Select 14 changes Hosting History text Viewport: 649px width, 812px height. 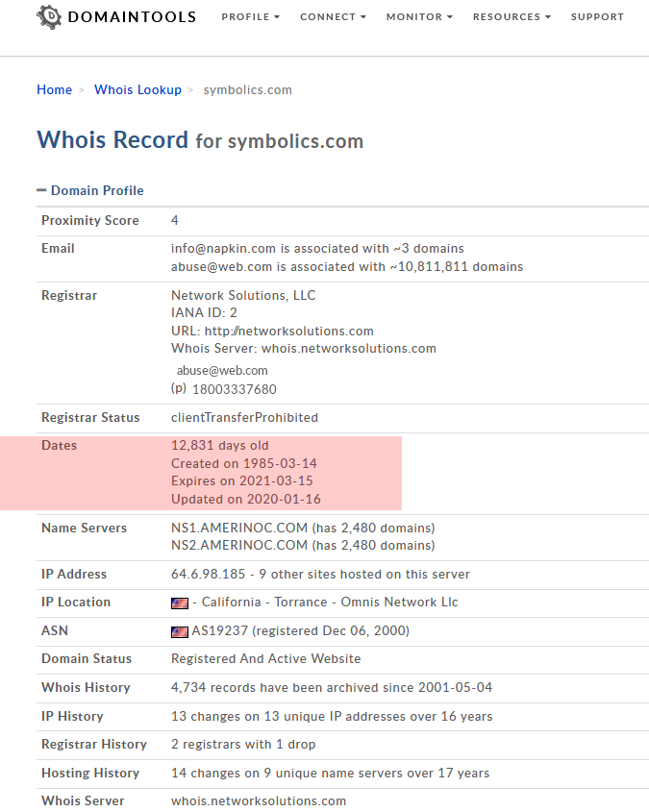[x=330, y=774]
